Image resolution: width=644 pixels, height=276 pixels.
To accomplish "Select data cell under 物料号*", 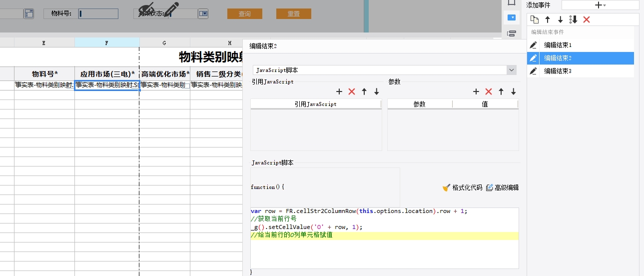I will [44, 85].
